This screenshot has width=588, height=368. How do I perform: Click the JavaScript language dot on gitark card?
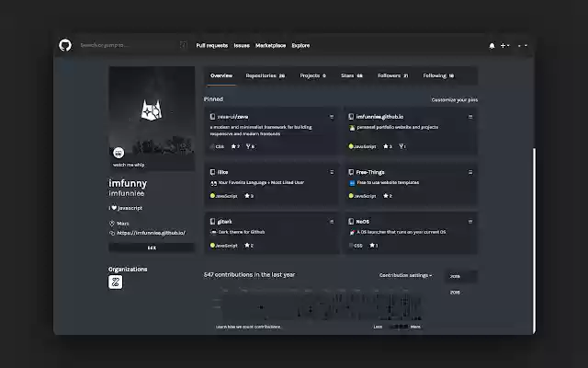click(212, 246)
